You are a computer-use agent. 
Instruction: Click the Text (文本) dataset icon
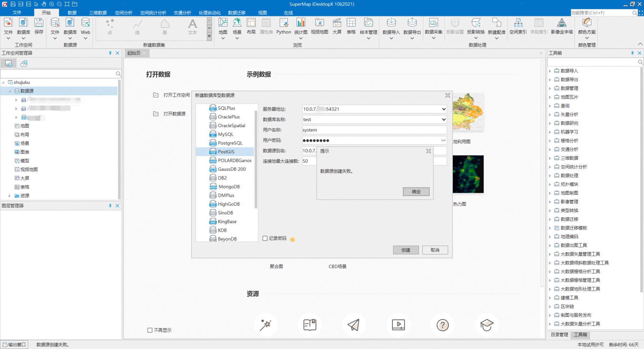click(193, 26)
